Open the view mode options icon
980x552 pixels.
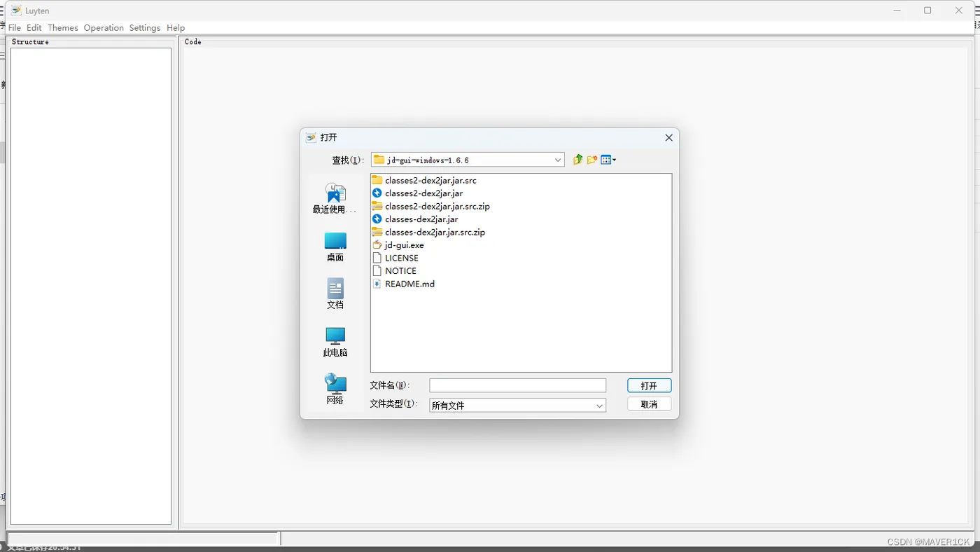[608, 160]
